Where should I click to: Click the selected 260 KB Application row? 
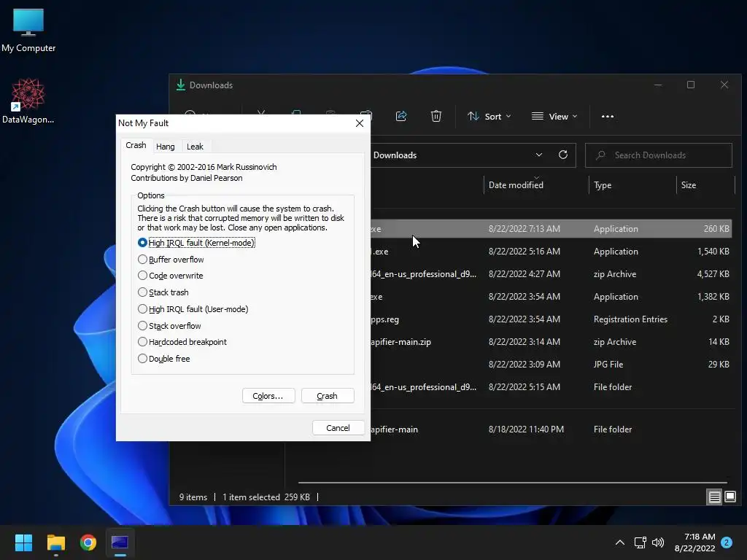point(551,229)
